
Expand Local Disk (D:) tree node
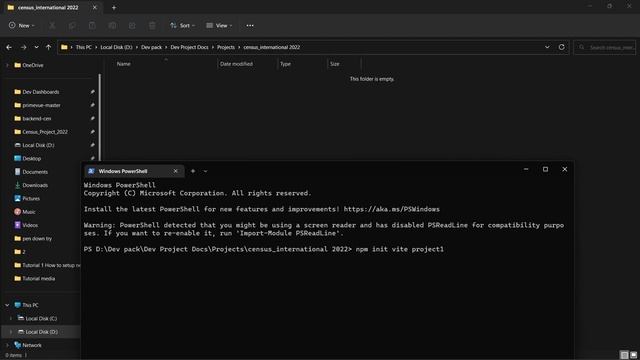(x=11, y=332)
